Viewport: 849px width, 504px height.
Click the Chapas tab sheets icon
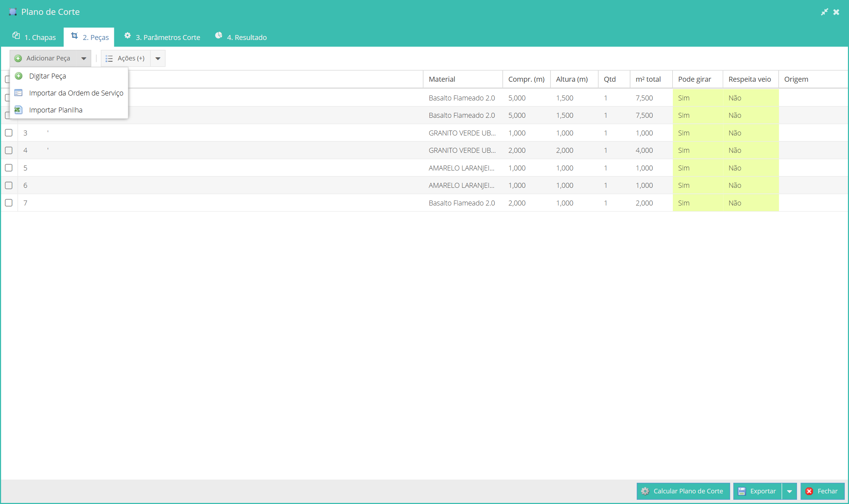point(16,35)
